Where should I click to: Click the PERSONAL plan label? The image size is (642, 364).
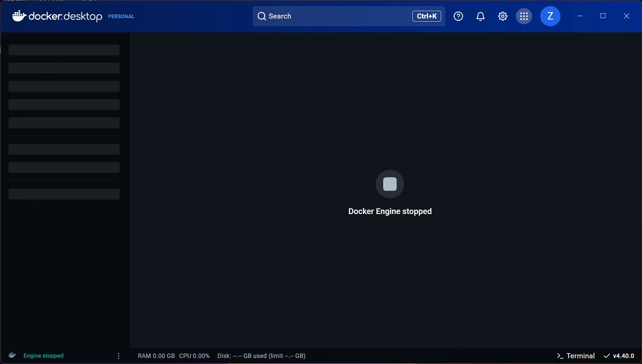tap(121, 17)
